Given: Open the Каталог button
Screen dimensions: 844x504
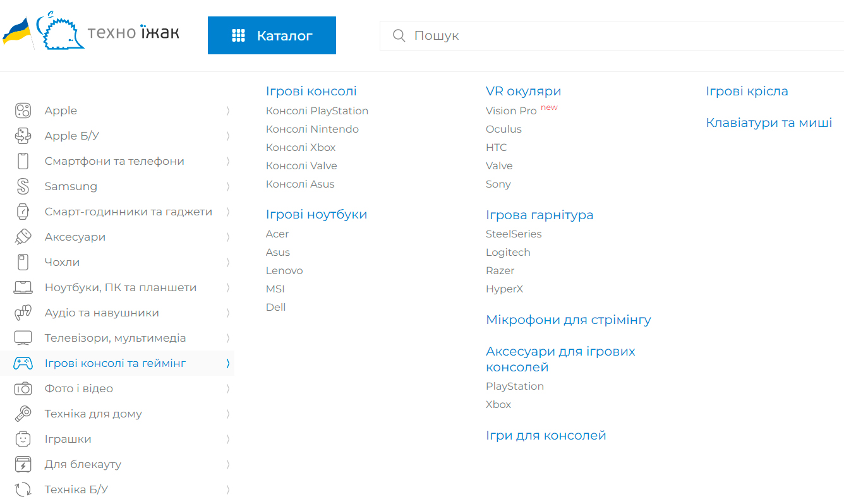Looking at the screenshot, I should pyautogui.click(x=272, y=35).
